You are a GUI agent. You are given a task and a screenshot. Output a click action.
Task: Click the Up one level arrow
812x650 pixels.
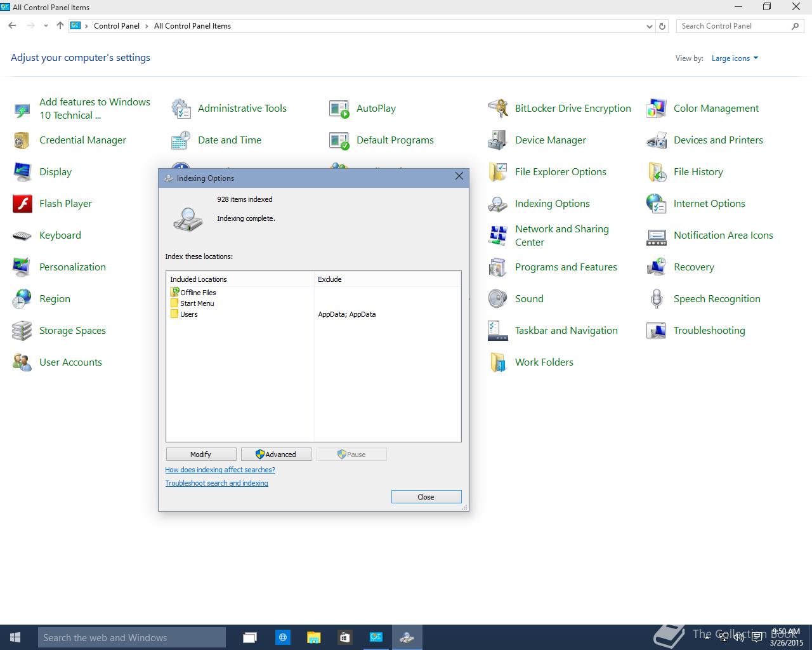coord(60,26)
